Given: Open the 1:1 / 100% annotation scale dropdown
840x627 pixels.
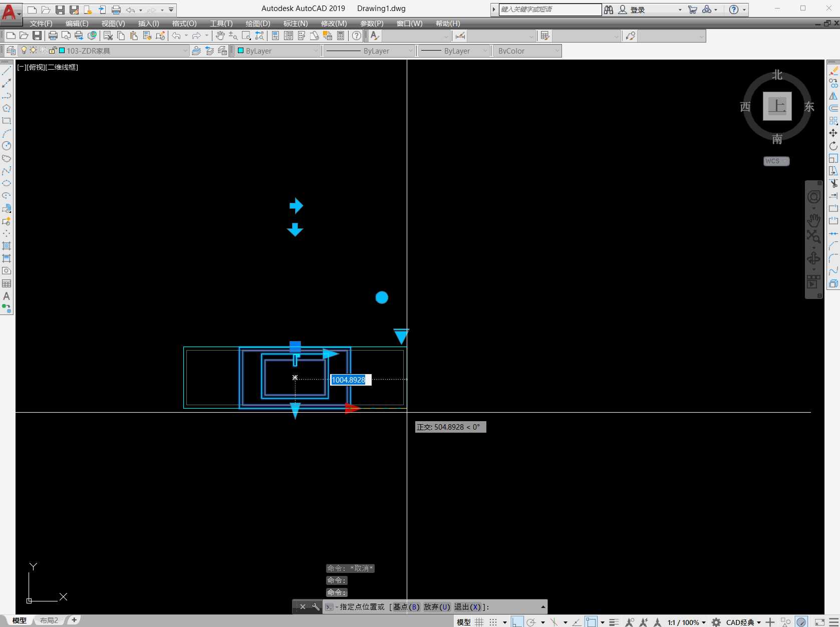Looking at the screenshot, I should click(686, 622).
